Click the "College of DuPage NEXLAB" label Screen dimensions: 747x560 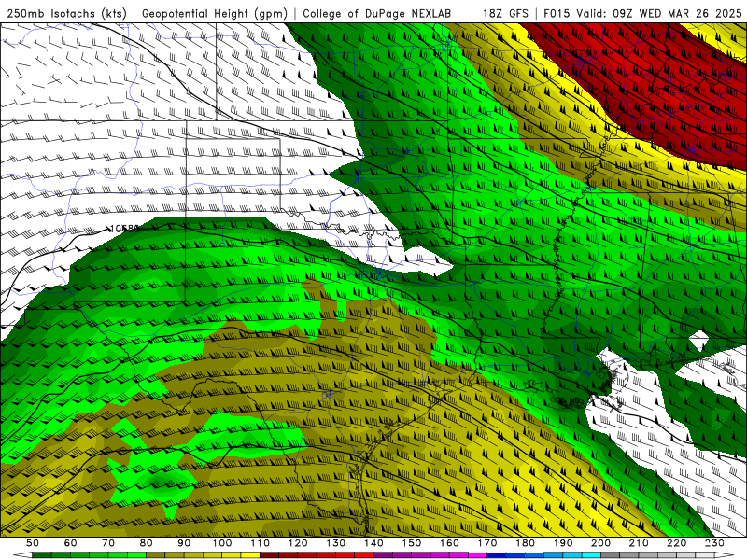pyautogui.click(x=377, y=14)
